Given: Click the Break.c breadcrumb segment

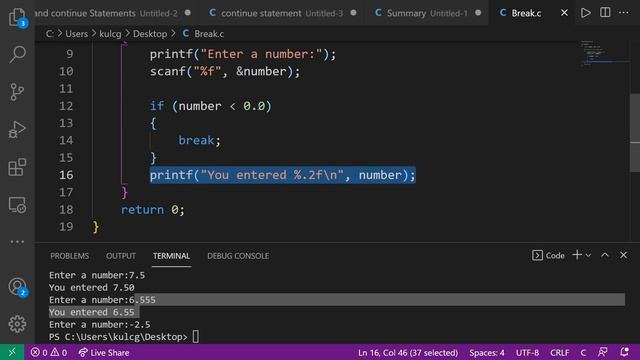Looking at the screenshot, I should pos(209,34).
